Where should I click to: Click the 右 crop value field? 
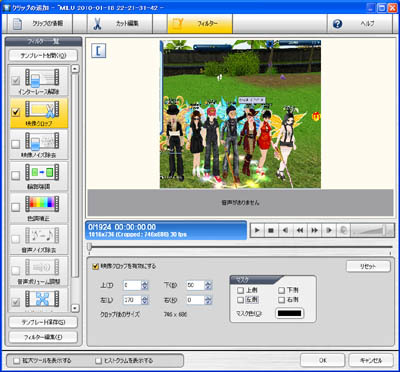point(196,300)
